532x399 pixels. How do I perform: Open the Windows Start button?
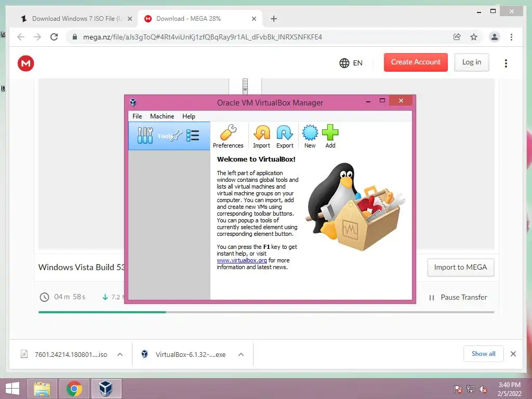pos(12,389)
